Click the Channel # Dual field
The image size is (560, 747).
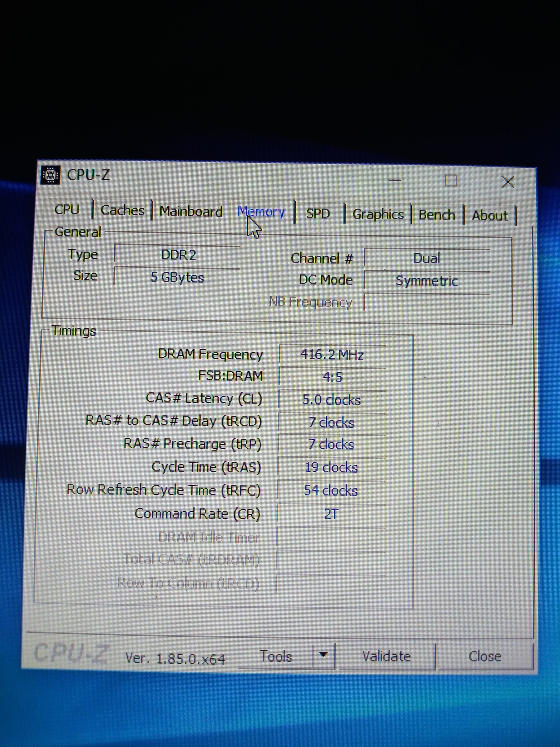point(426,259)
